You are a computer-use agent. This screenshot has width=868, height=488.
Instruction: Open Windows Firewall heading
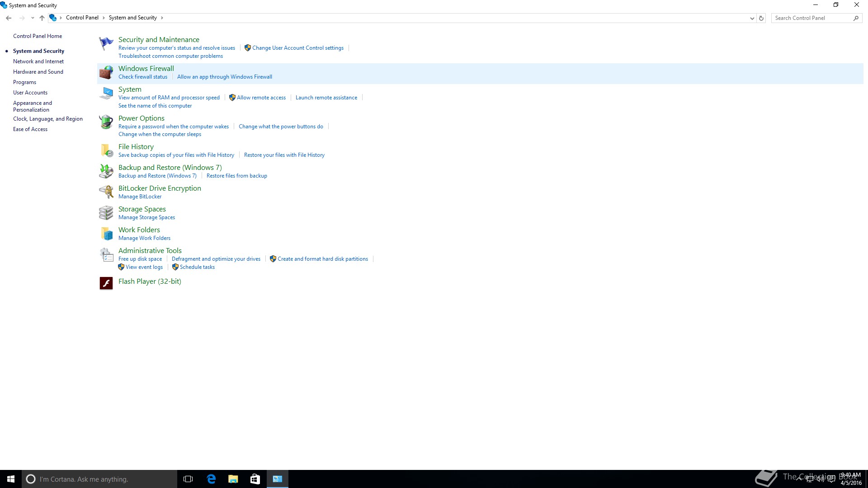pos(146,69)
